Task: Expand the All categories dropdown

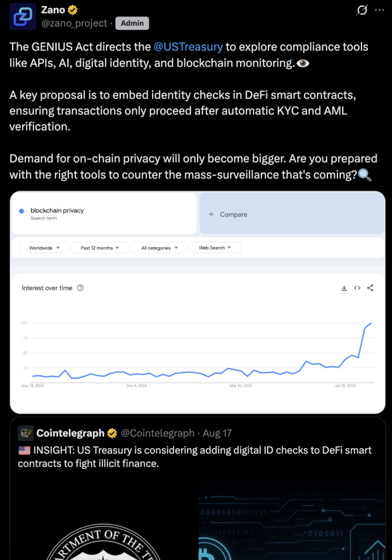Action: [159, 248]
